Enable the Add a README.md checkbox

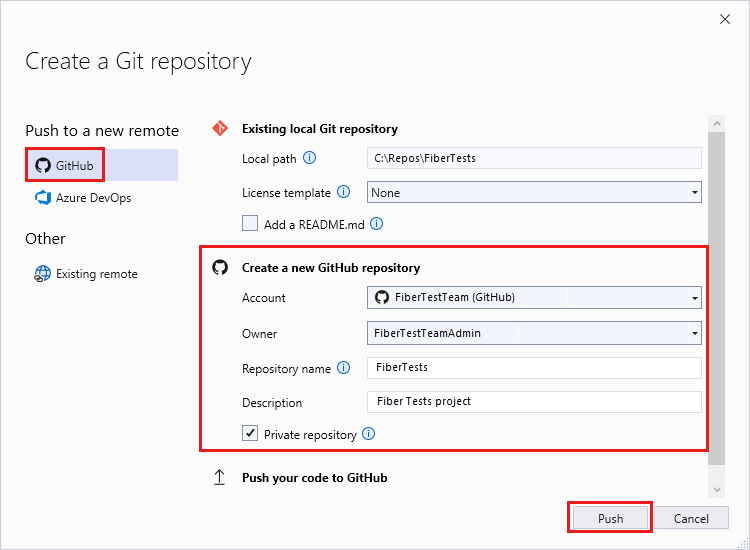tap(250, 225)
